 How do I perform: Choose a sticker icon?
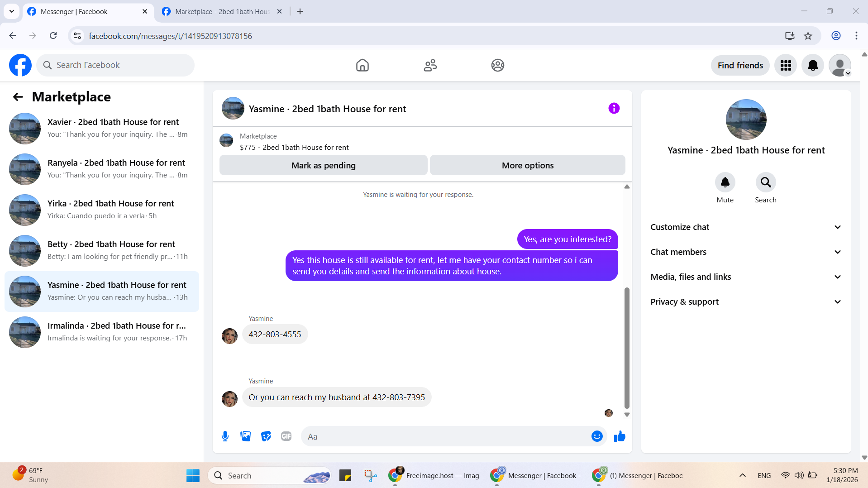click(266, 436)
